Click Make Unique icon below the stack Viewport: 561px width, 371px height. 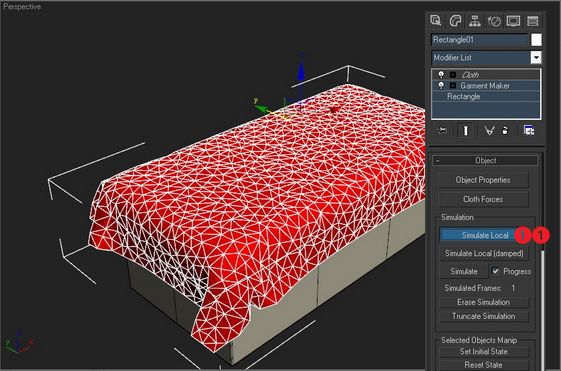tap(489, 131)
